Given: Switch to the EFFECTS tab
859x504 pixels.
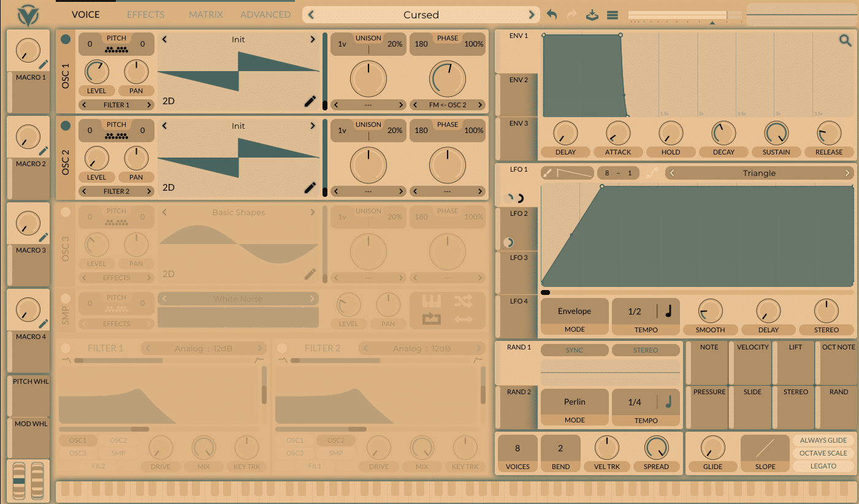Looking at the screenshot, I should [145, 14].
